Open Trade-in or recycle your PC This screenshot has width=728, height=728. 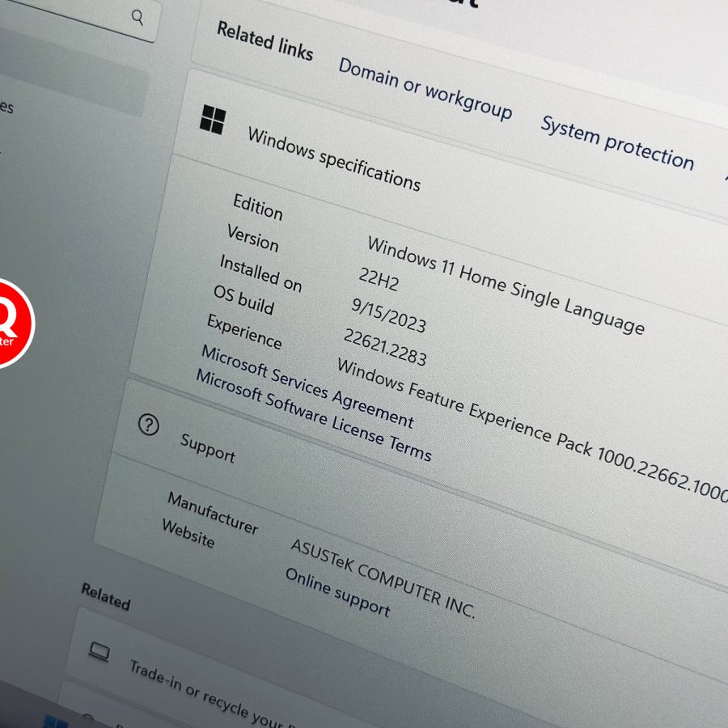(214, 695)
